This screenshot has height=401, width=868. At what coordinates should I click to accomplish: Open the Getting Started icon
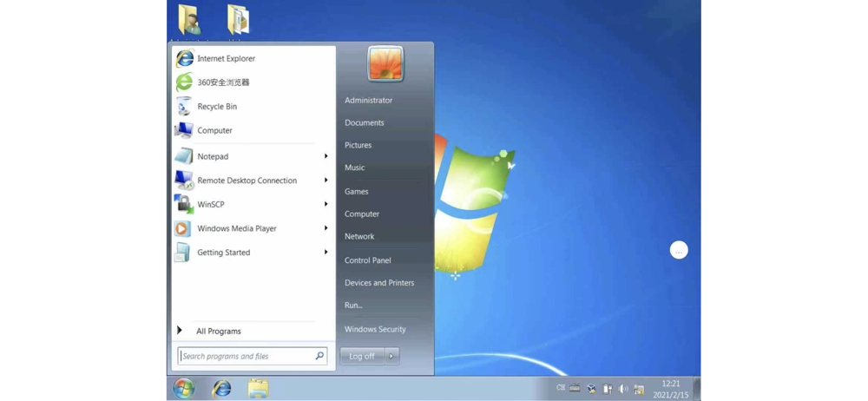click(x=182, y=253)
